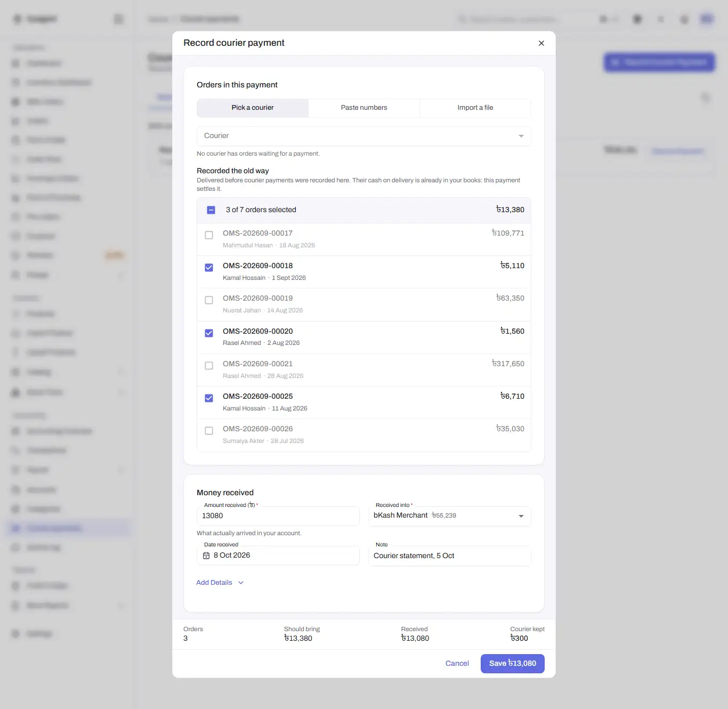The height and width of the screenshot is (709, 728).
Task: Click the "Recorded the old way" heading
Action: 233,171
